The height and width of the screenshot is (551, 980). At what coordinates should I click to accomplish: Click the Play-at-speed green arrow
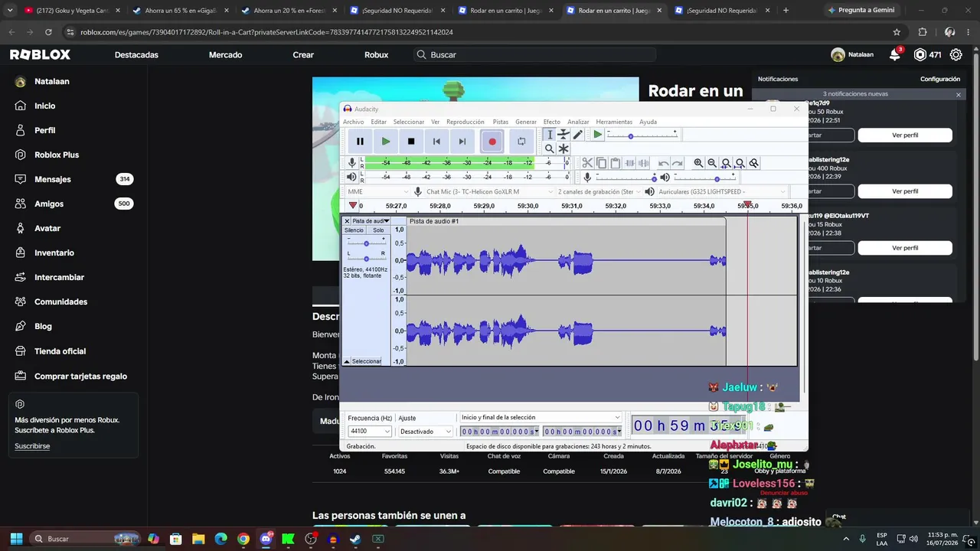tap(598, 135)
